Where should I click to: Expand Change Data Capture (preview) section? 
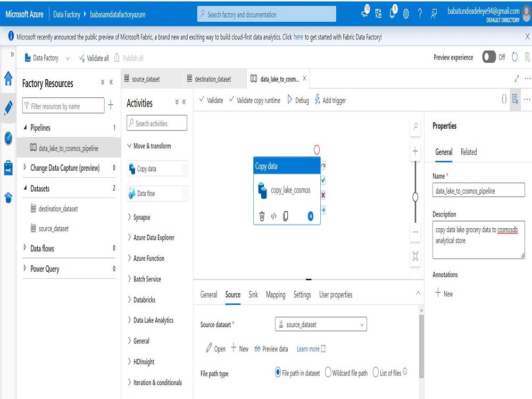(25, 167)
